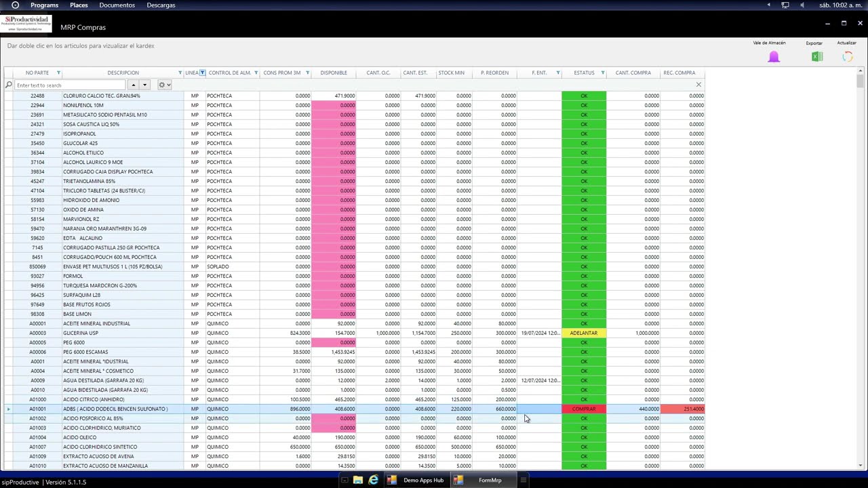The image size is (868, 488).
Task: Sort by DISPONIBLE column header
Action: [x=334, y=73]
